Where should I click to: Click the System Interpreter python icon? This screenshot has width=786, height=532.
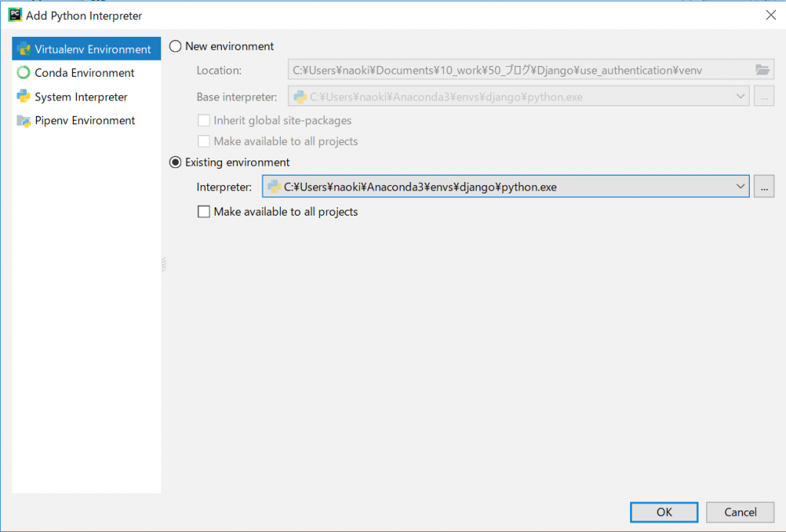23,97
